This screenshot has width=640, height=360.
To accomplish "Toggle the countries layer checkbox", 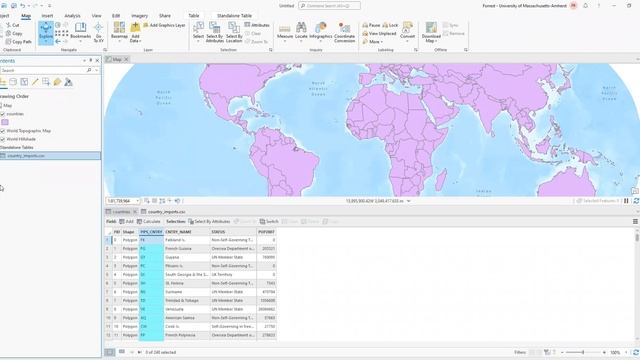I will pyautogui.click(x=3, y=114).
